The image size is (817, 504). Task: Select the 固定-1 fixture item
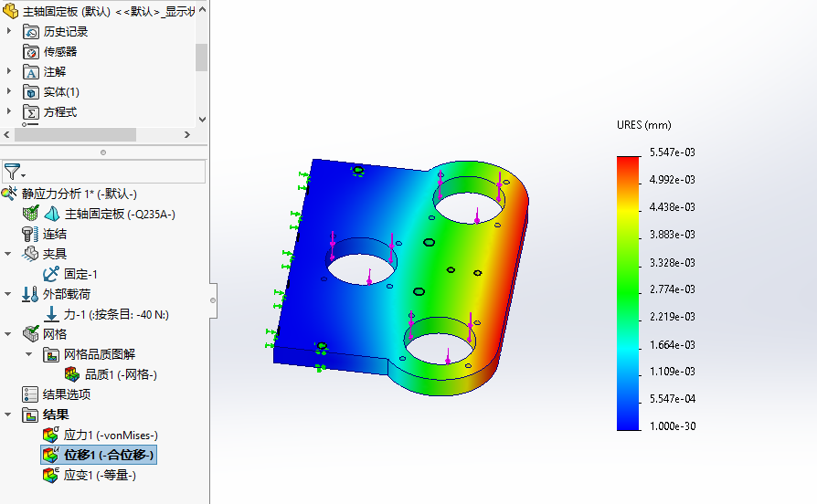80,274
